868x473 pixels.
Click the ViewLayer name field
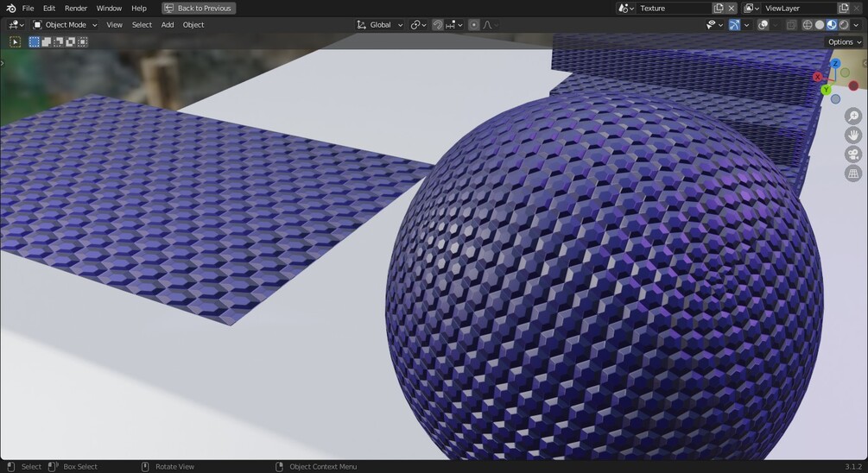800,9
